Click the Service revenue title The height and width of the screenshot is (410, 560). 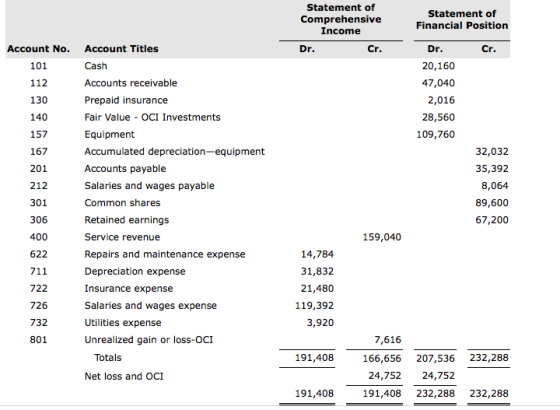[x=122, y=238]
